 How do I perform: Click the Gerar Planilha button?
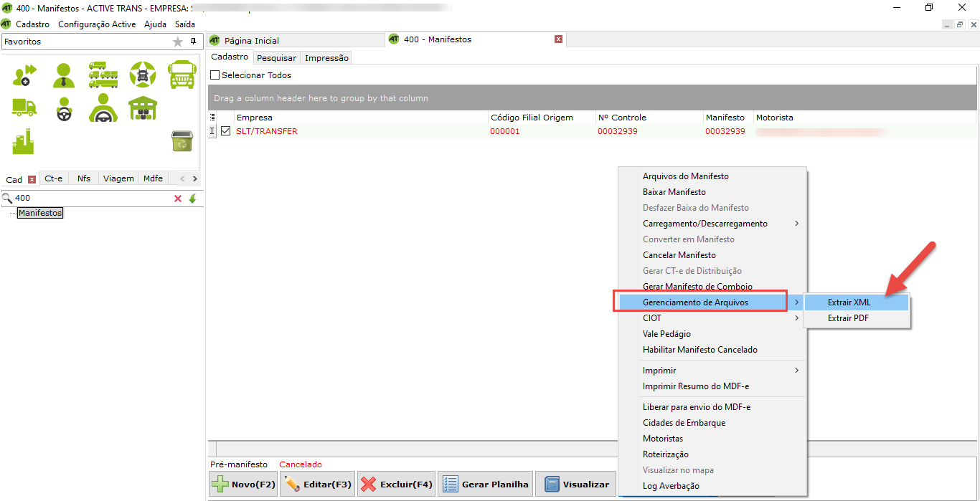click(x=486, y=485)
